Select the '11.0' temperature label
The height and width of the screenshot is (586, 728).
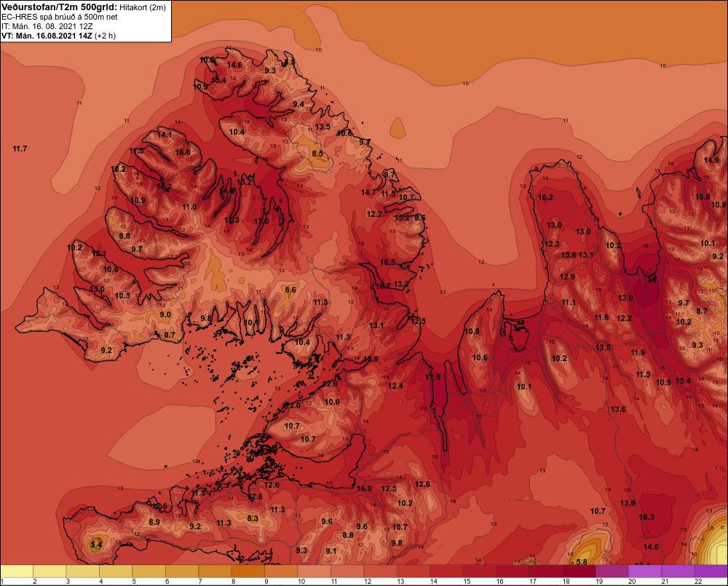point(189,207)
